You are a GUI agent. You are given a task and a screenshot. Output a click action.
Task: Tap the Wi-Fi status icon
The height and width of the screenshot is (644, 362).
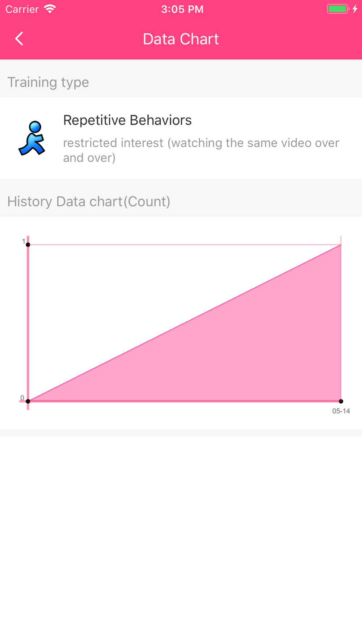tap(50, 9)
